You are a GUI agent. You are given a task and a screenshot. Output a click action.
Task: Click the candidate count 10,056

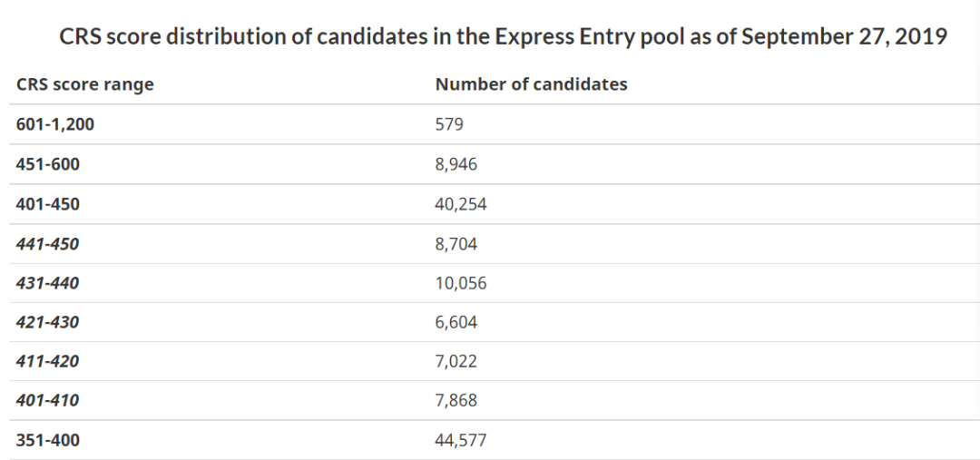pos(461,283)
